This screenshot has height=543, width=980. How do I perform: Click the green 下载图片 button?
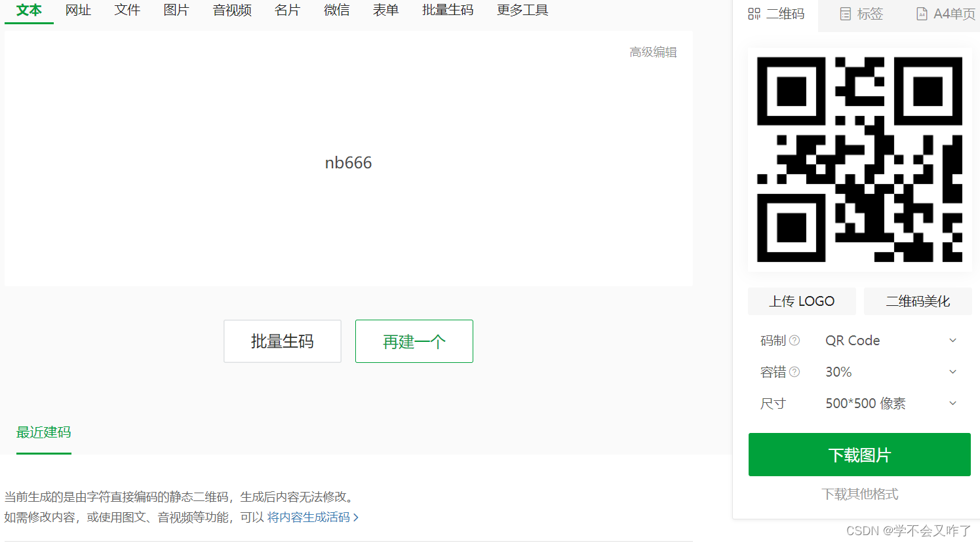click(859, 455)
